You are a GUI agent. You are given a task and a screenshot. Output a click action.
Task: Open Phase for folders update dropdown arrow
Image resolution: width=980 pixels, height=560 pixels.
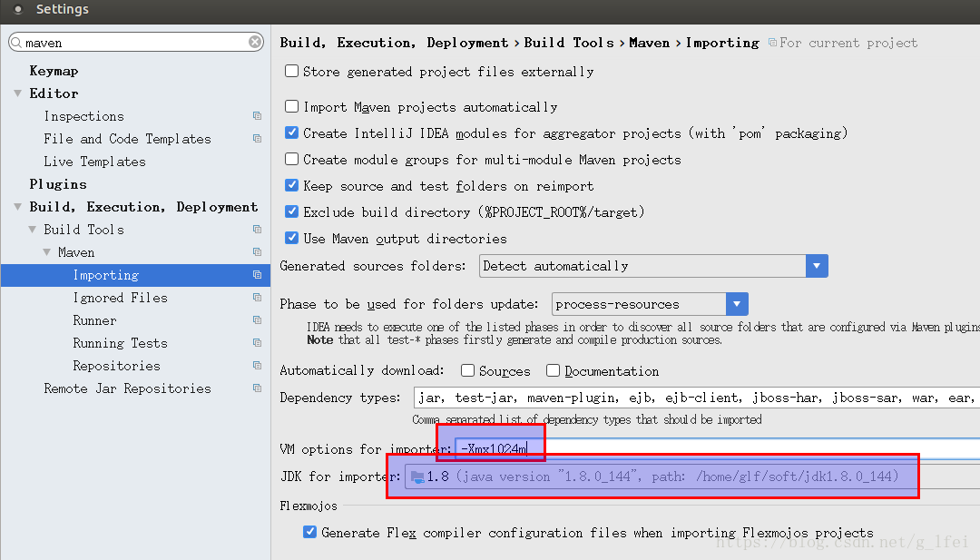point(737,304)
